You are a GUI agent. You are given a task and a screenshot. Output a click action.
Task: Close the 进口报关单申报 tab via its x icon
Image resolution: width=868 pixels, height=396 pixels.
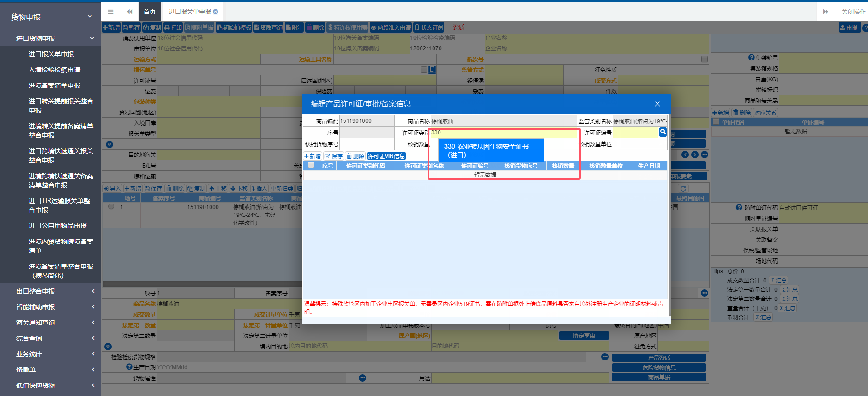pyautogui.click(x=216, y=12)
